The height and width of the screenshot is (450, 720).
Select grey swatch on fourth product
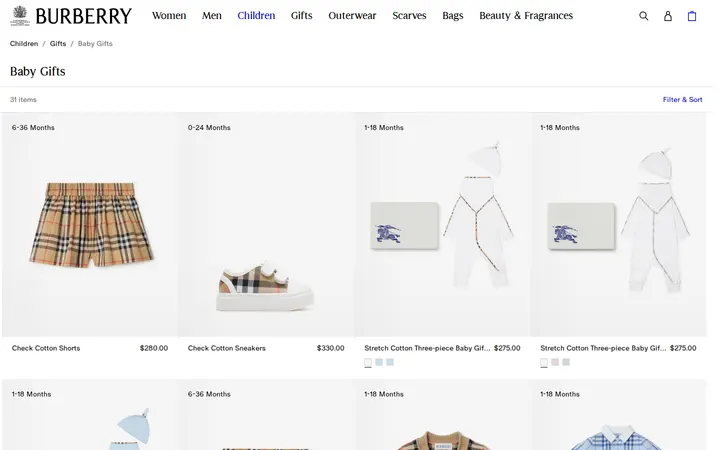click(x=566, y=362)
